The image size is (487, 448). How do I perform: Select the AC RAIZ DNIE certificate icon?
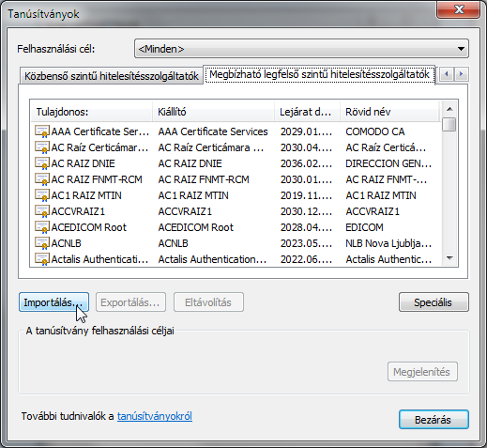click(x=42, y=163)
